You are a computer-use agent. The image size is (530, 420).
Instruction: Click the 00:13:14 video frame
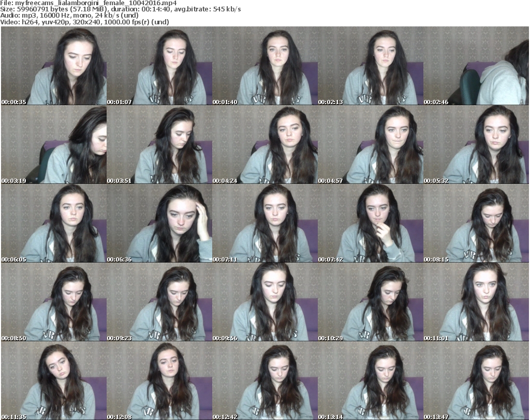tap(371, 381)
